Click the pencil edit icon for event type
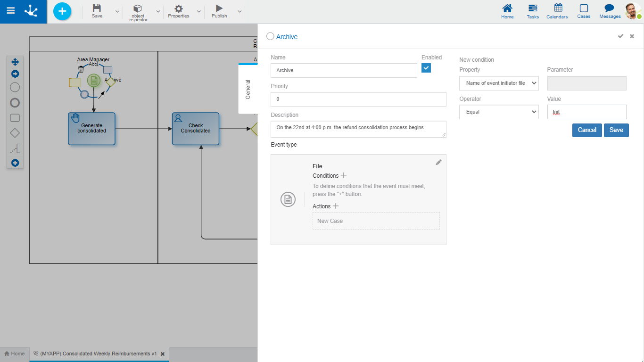The height and width of the screenshot is (362, 644). [x=438, y=162]
